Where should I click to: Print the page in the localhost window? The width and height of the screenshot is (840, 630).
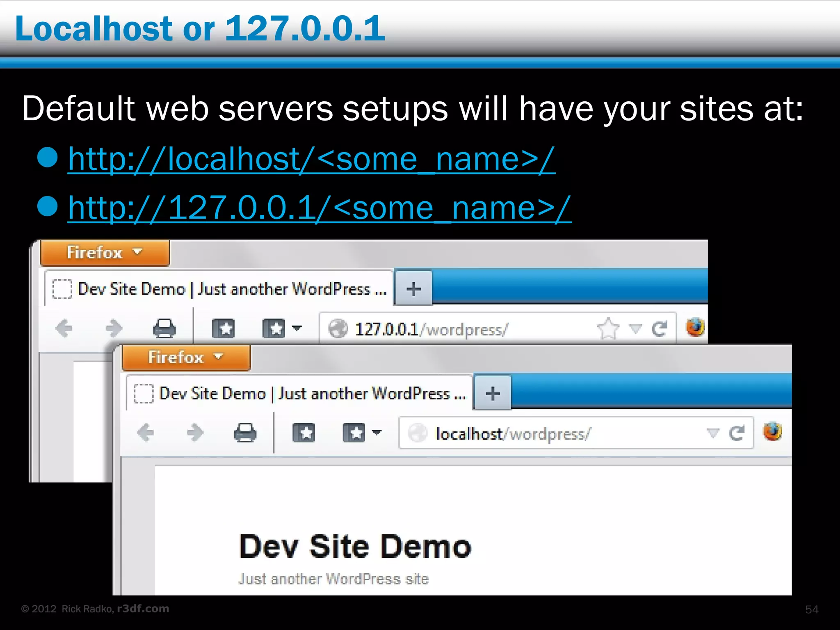tap(245, 433)
